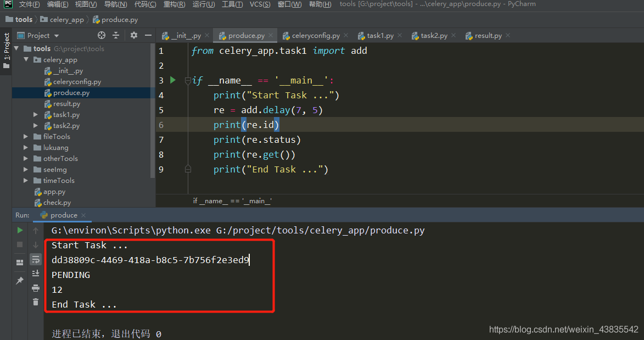This screenshot has width=644, height=340.
Task: Open the 运行(U) menu
Action: tap(203, 4)
